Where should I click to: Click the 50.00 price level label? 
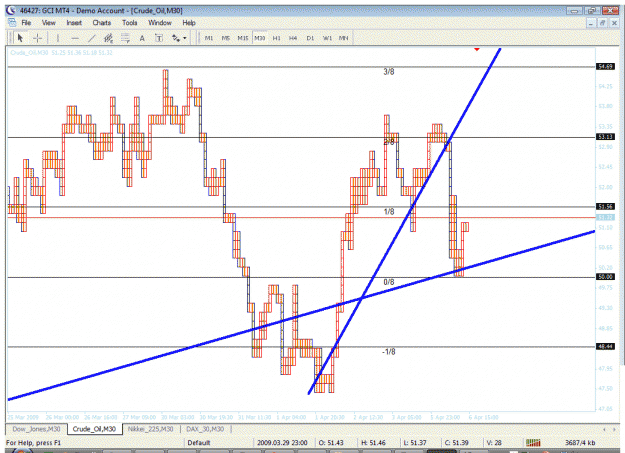tap(605, 277)
